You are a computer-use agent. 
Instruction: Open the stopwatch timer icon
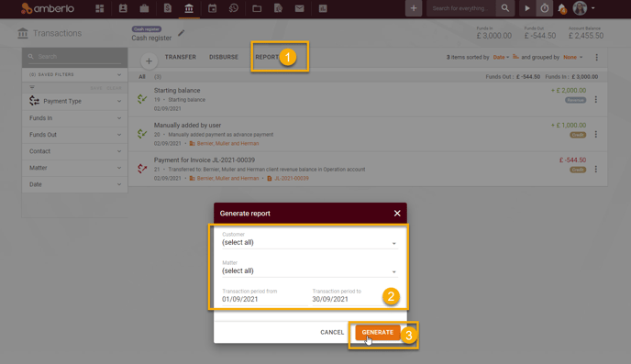point(545,8)
